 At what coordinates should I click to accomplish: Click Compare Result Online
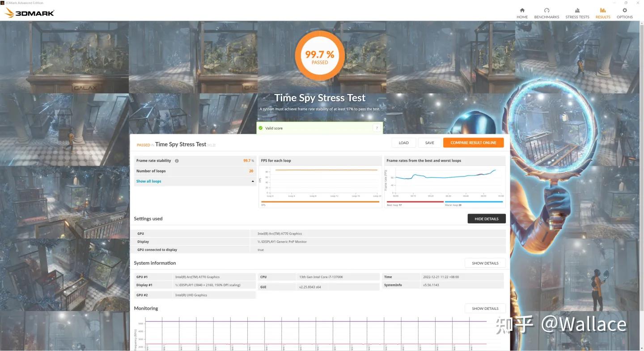point(473,143)
